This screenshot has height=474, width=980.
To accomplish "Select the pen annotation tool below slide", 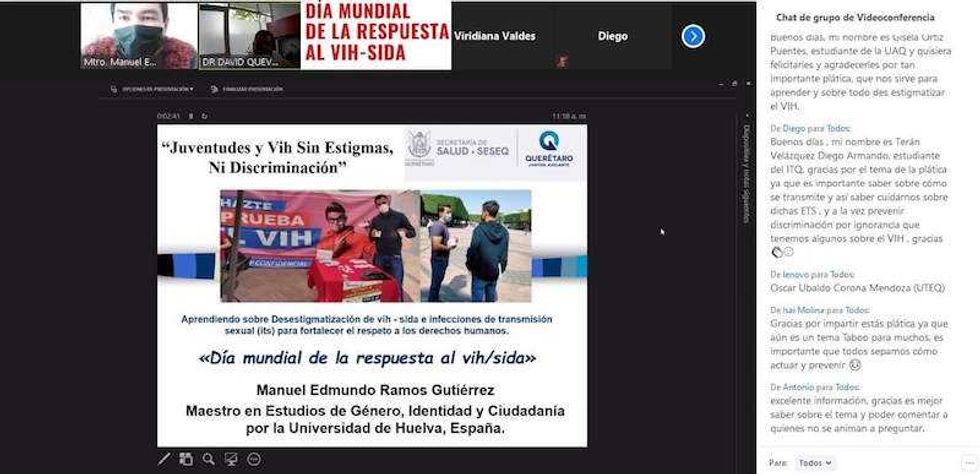I will click(x=165, y=459).
